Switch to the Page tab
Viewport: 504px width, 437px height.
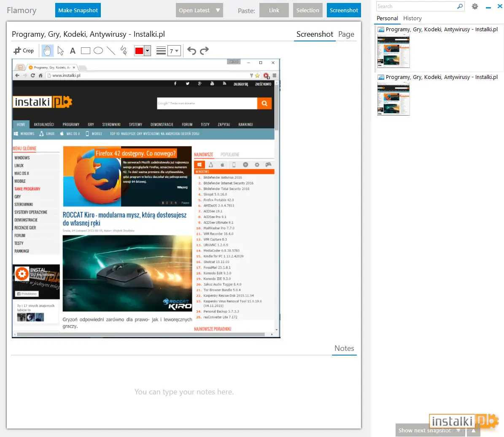[346, 34]
